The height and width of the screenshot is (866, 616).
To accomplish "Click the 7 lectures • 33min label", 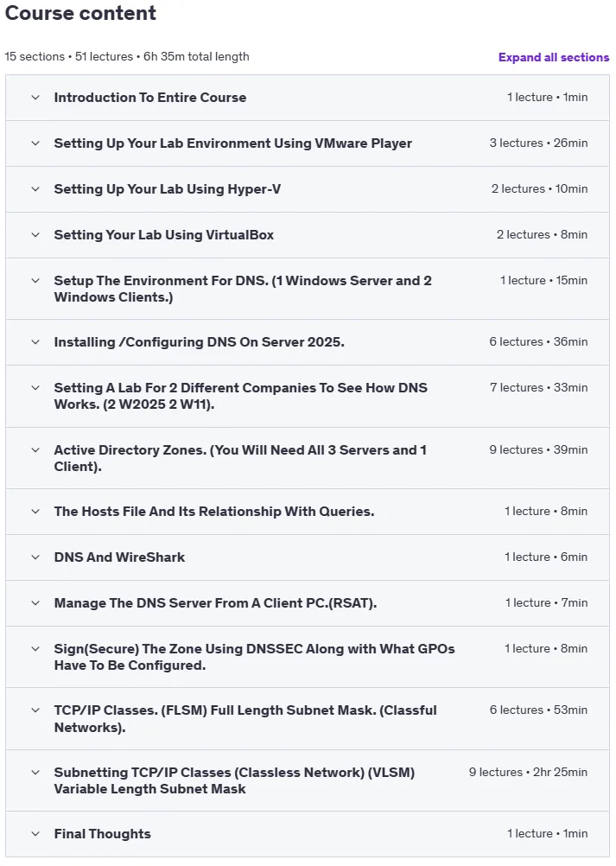I will coord(539,387).
